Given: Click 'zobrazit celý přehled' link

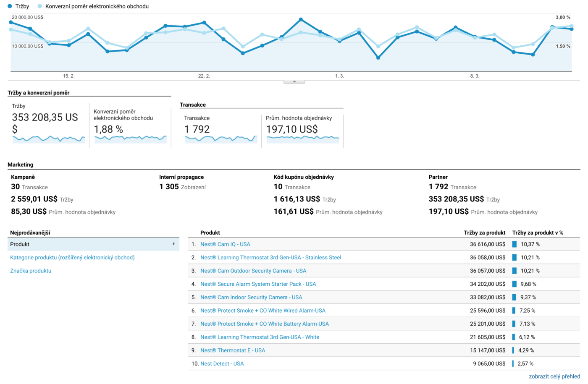Looking at the screenshot, I should [x=554, y=376].
